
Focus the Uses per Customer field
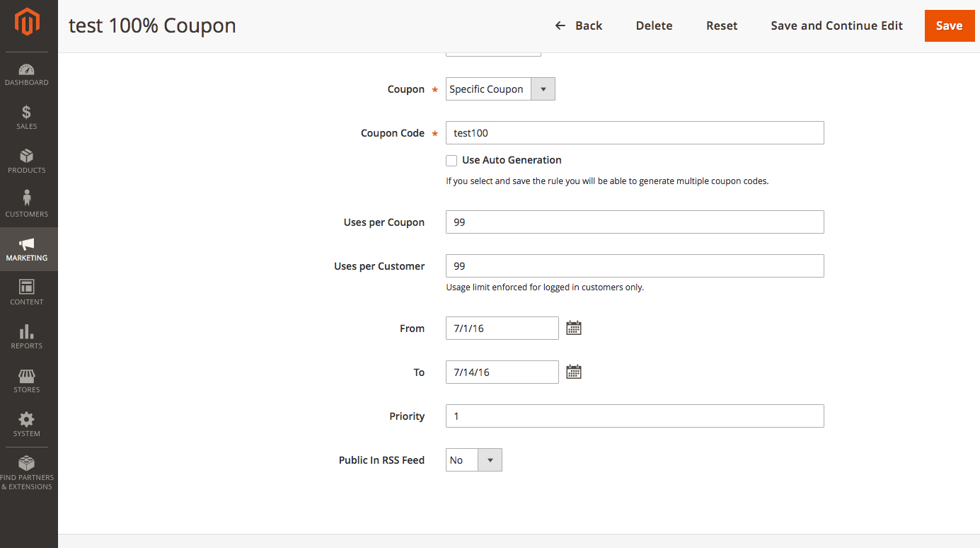[635, 266]
